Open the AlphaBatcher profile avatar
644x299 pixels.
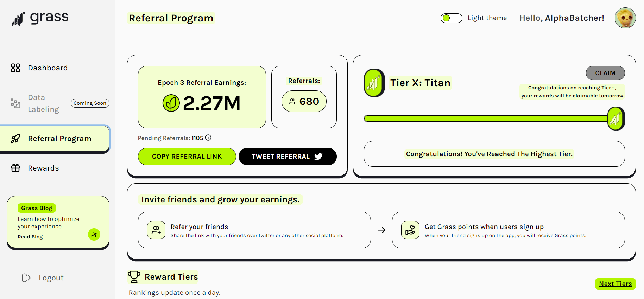pos(625,18)
